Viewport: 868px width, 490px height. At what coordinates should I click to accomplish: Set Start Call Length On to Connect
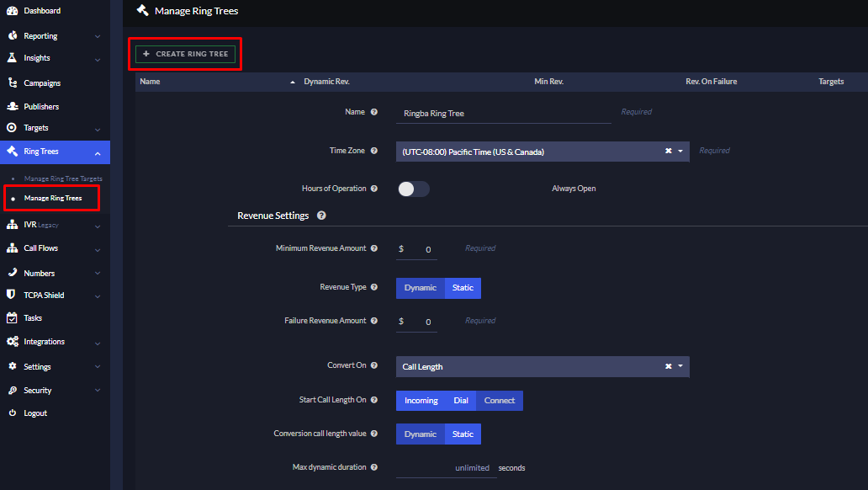(x=499, y=400)
